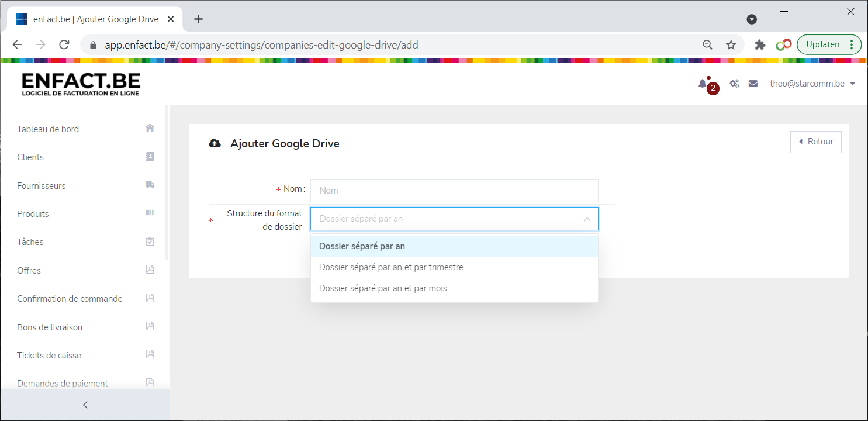868x421 pixels.
Task: Select 'Dossier séparé par an' option
Action: point(454,246)
